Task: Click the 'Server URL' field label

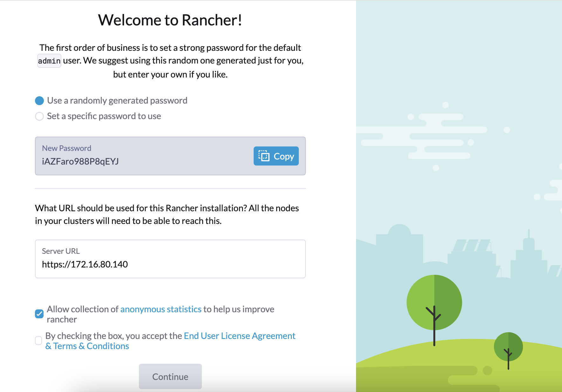Action: coord(61,251)
